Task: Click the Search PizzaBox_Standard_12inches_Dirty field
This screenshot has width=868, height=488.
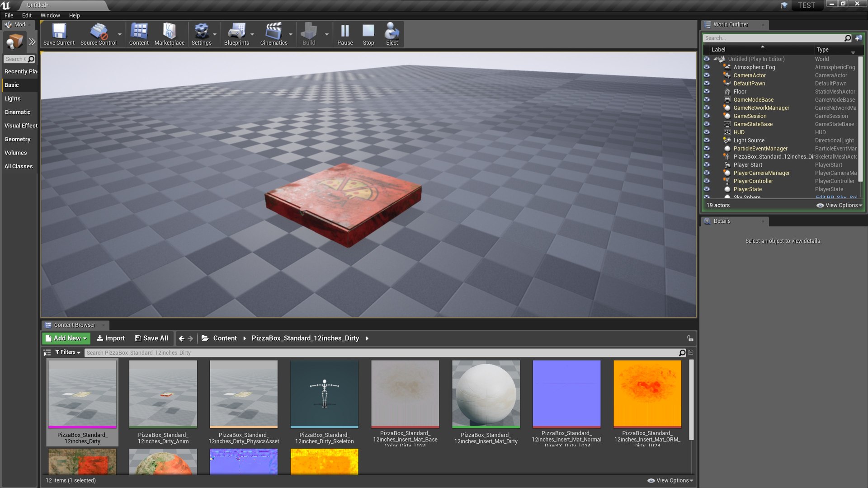Action: [x=381, y=352]
